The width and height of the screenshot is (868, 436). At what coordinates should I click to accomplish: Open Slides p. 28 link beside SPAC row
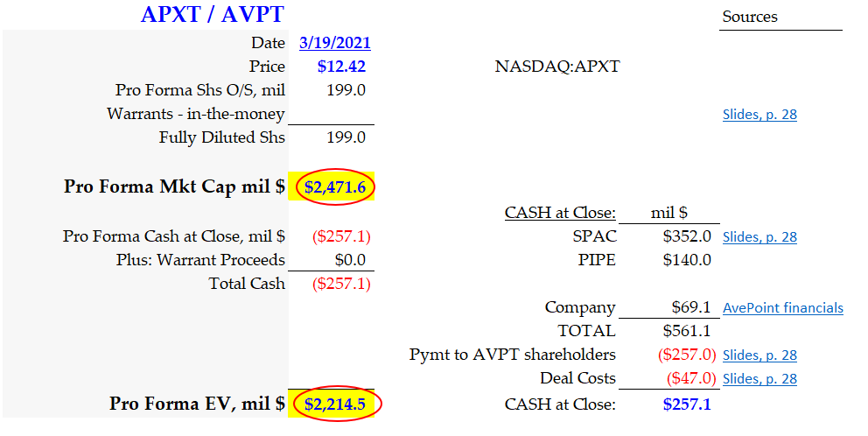[759, 237]
